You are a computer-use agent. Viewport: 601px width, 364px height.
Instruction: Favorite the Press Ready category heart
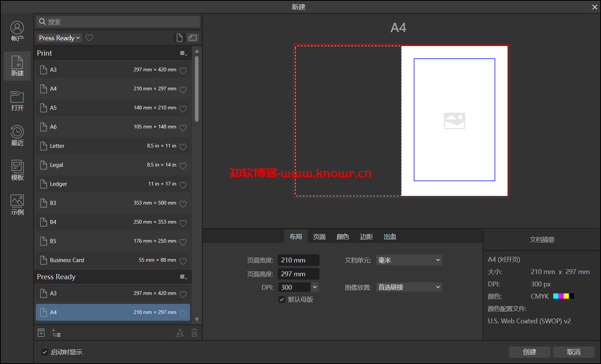tap(89, 38)
